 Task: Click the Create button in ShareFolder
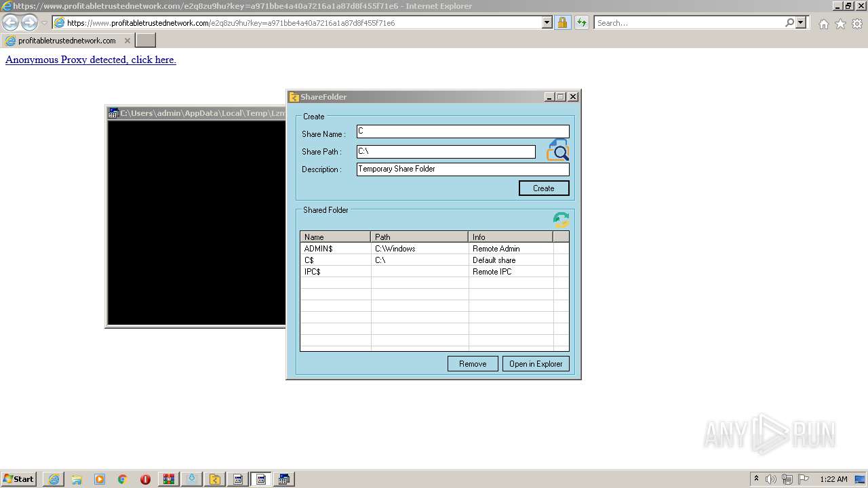point(544,188)
